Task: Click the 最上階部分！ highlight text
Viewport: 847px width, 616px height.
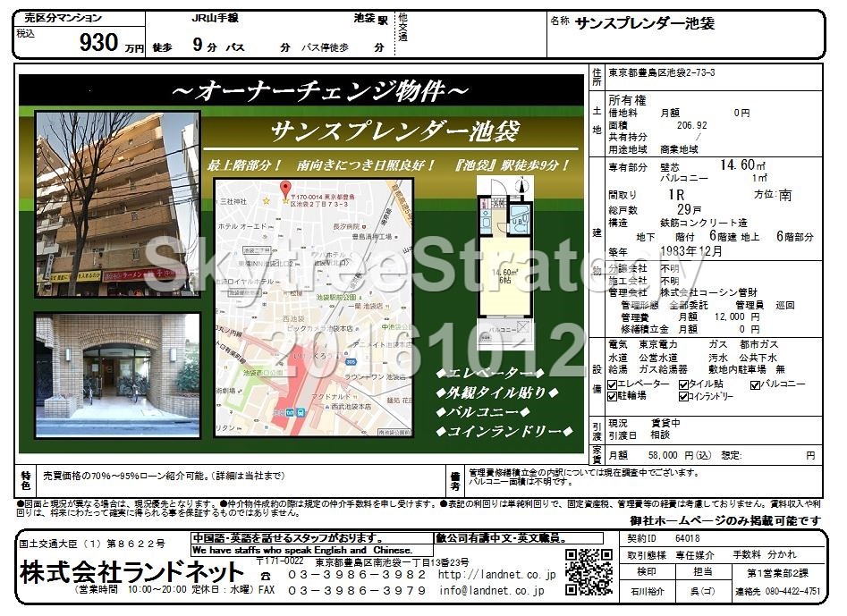Action: tap(245, 165)
